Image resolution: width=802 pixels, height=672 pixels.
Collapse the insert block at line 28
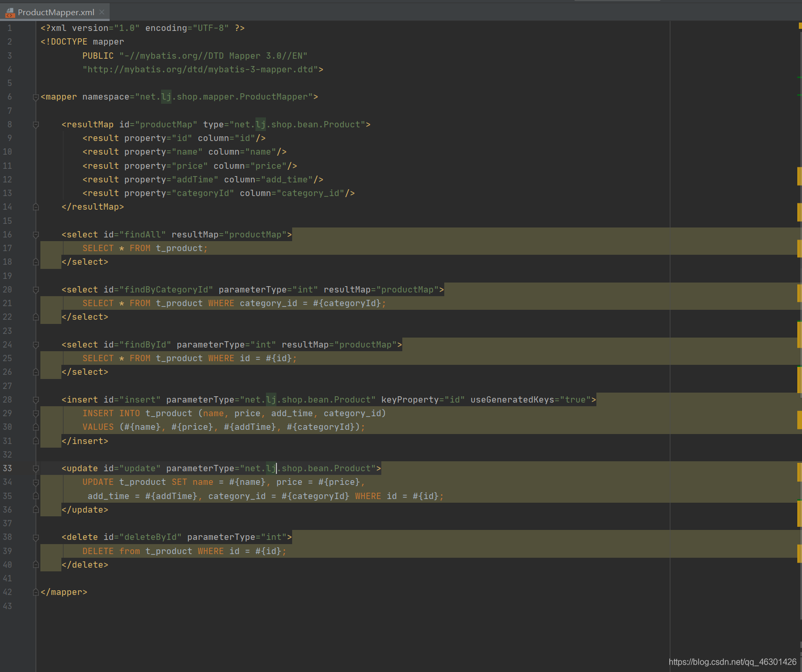[x=36, y=400]
